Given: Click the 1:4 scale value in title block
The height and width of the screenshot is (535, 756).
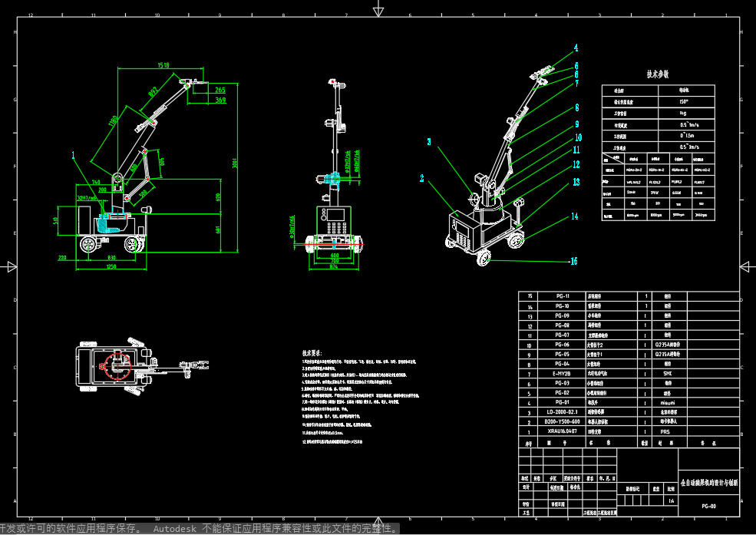Looking at the screenshot, I should [x=671, y=501].
